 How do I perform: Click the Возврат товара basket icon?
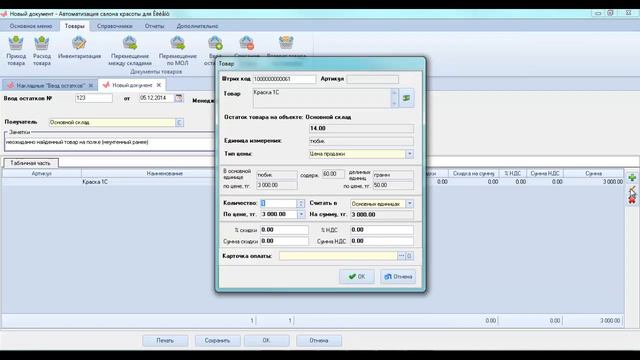286,42
